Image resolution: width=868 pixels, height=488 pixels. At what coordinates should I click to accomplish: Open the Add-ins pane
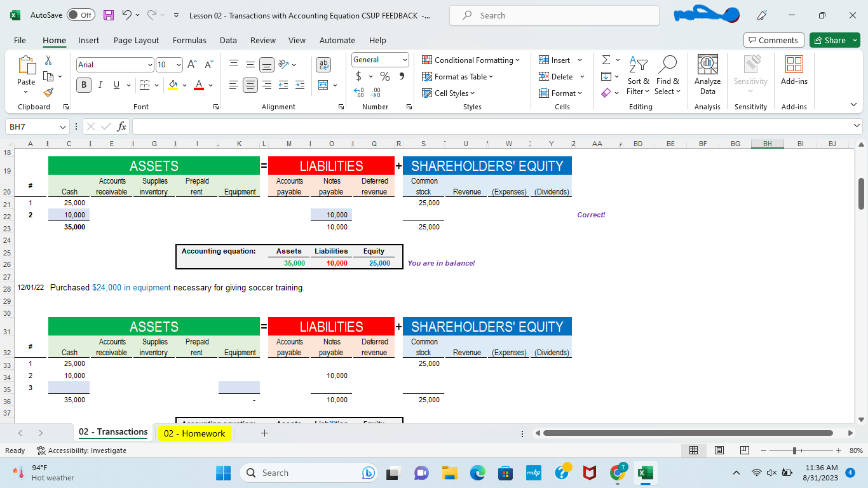coord(794,70)
